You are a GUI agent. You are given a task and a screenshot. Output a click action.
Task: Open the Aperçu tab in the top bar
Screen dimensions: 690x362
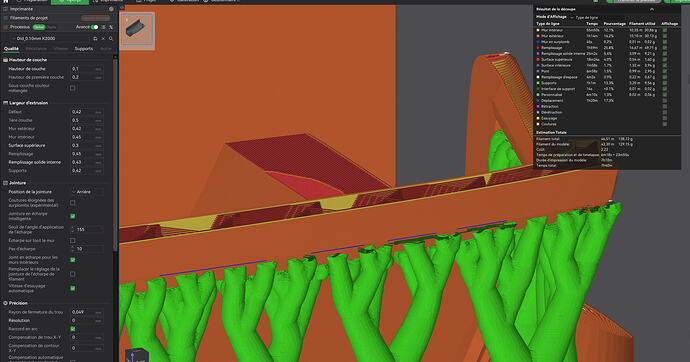click(70, 1)
